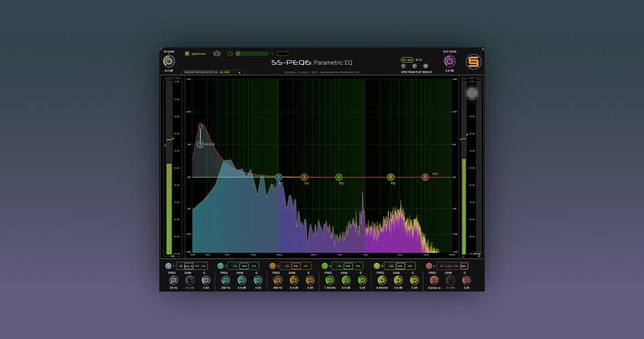Select band 6 highlighted last filter type

(x=463, y=266)
